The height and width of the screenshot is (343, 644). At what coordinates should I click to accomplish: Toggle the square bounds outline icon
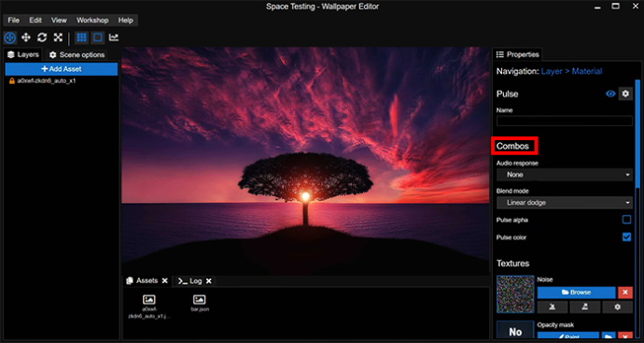pyautogui.click(x=98, y=37)
